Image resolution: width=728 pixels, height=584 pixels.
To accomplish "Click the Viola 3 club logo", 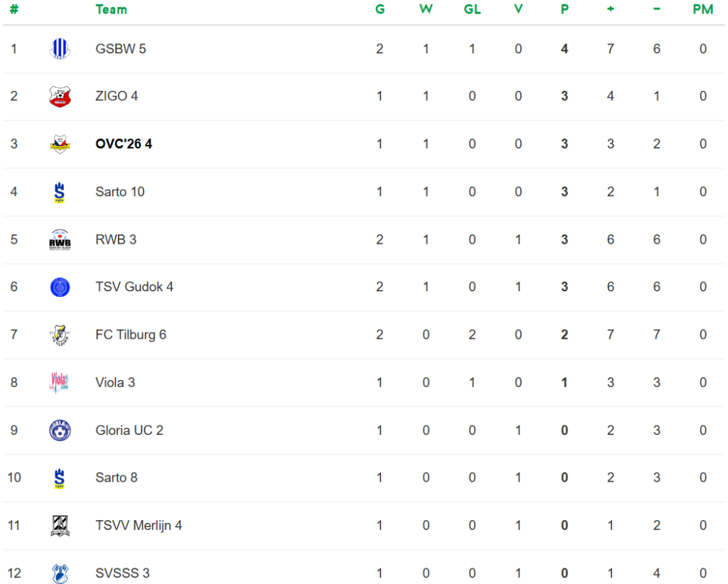I will click(60, 382).
